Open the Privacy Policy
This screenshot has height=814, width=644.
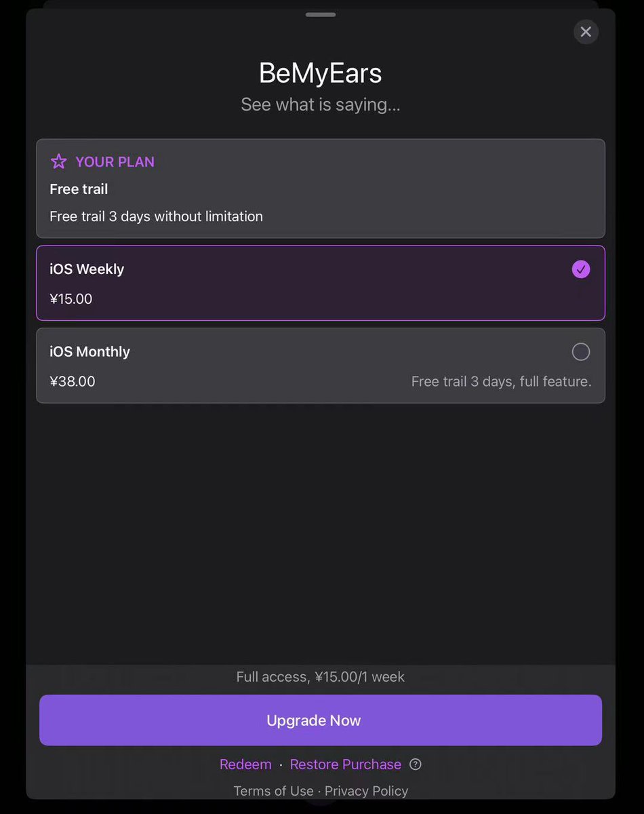(366, 791)
